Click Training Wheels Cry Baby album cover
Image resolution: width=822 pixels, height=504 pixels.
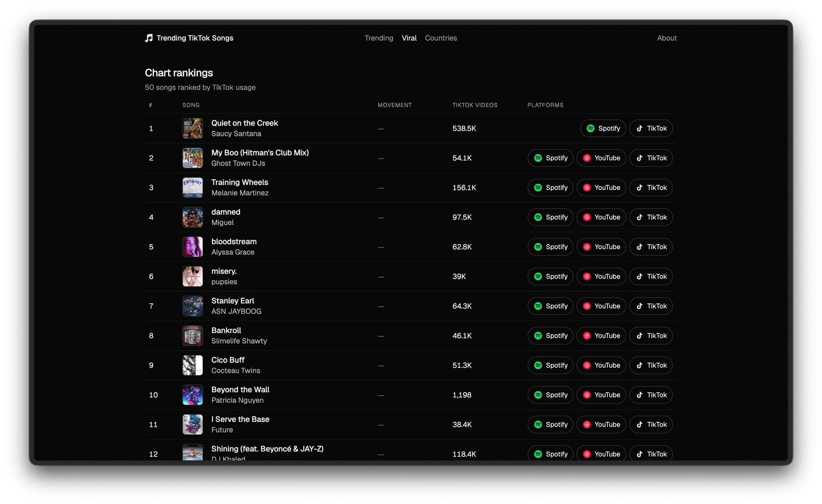[192, 188]
